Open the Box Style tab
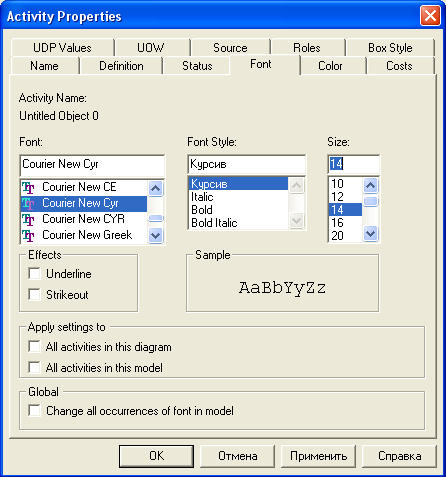The width and height of the screenshot is (446, 477). (390, 48)
